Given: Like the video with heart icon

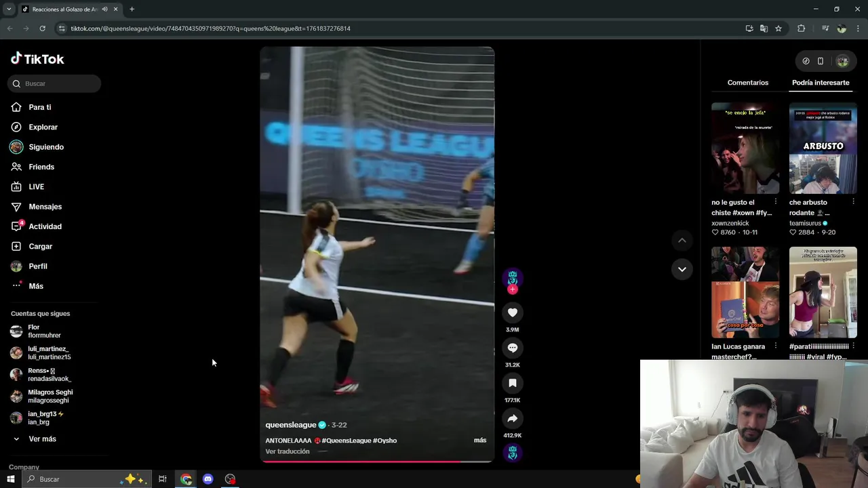Looking at the screenshot, I should click(x=513, y=312).
